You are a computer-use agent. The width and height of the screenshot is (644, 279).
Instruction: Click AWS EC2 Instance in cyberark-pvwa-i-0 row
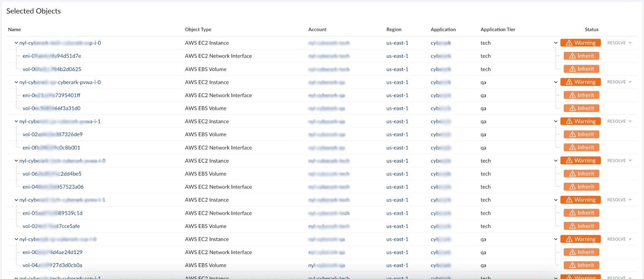(207, 82)
